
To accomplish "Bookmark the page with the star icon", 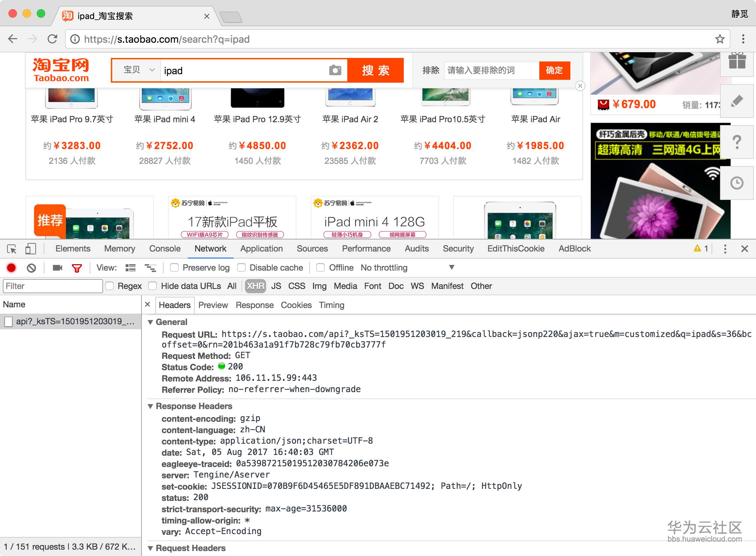I will (x=720, y=39).
